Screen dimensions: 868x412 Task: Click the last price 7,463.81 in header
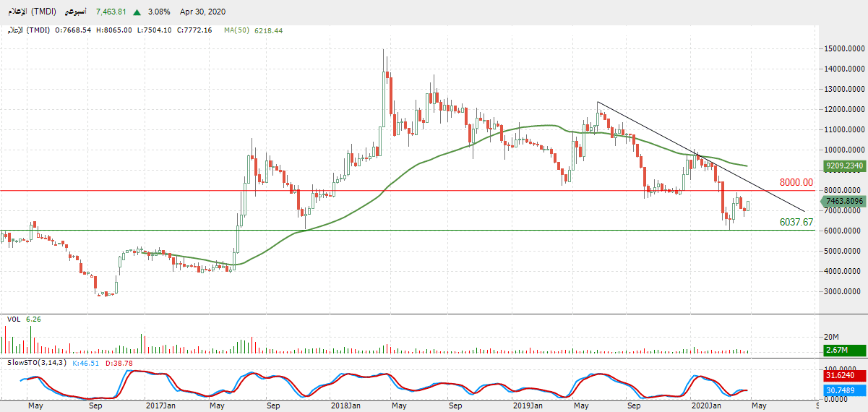click(x=111, y=12)
